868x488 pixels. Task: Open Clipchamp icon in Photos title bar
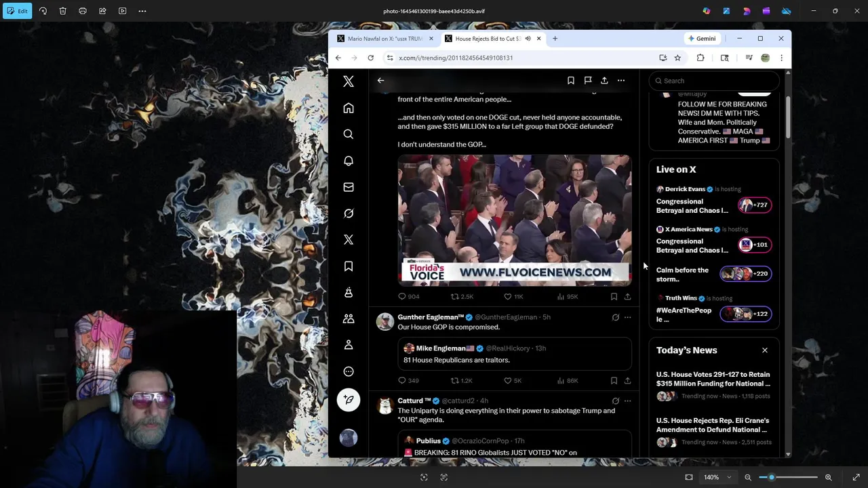tap(766, 11)
